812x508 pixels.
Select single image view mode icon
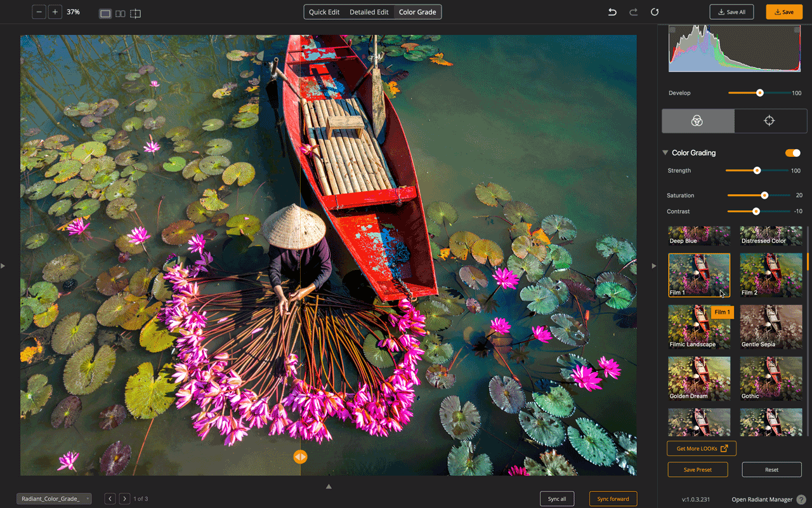tap(105, 13)
